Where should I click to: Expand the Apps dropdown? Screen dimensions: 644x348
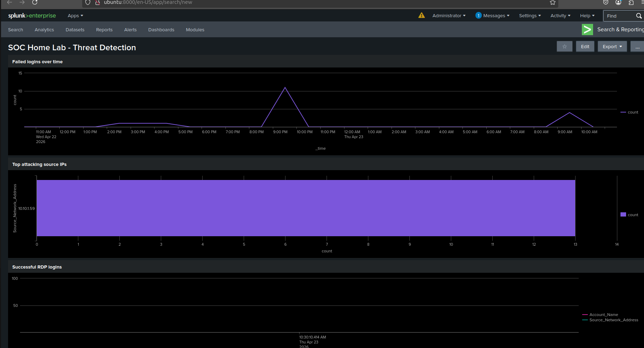[x=75, y=16]
